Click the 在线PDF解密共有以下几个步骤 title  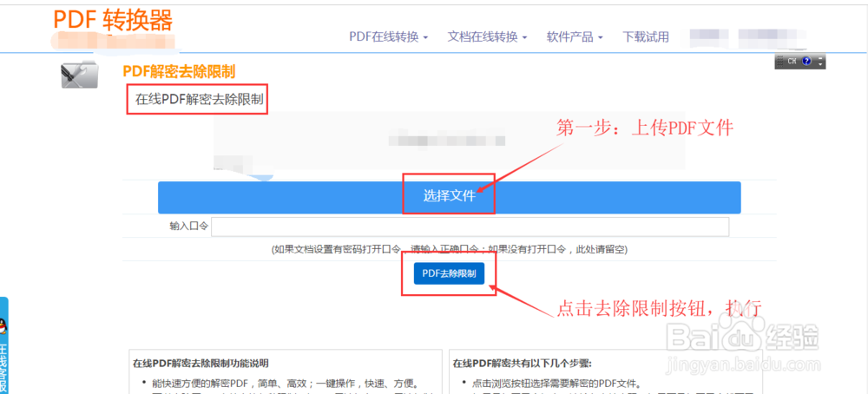[x=522, y=364]
